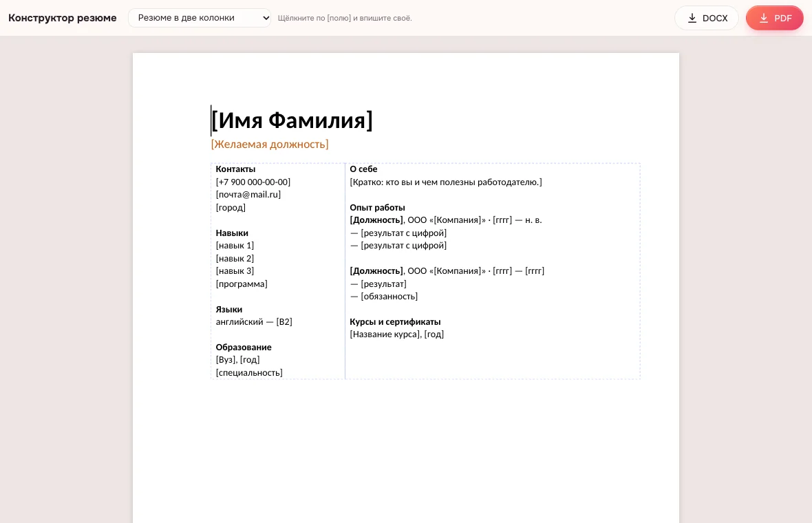Click the download icon in DOCX button
The image size is (812, 523).
pos(692,18)
